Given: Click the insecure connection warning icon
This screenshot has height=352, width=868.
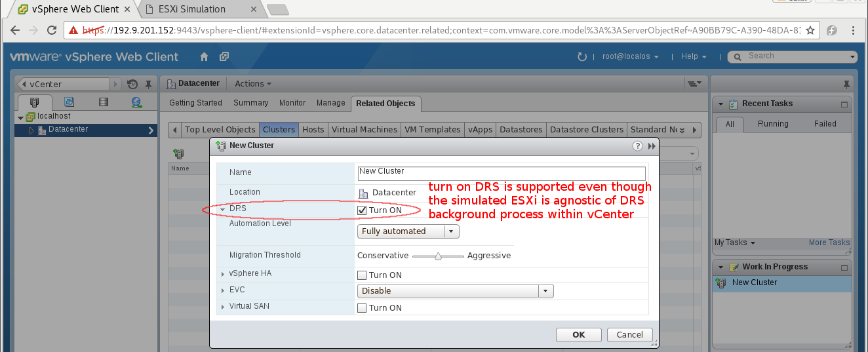Looking at the screenshot, I should tap(74, 30).
